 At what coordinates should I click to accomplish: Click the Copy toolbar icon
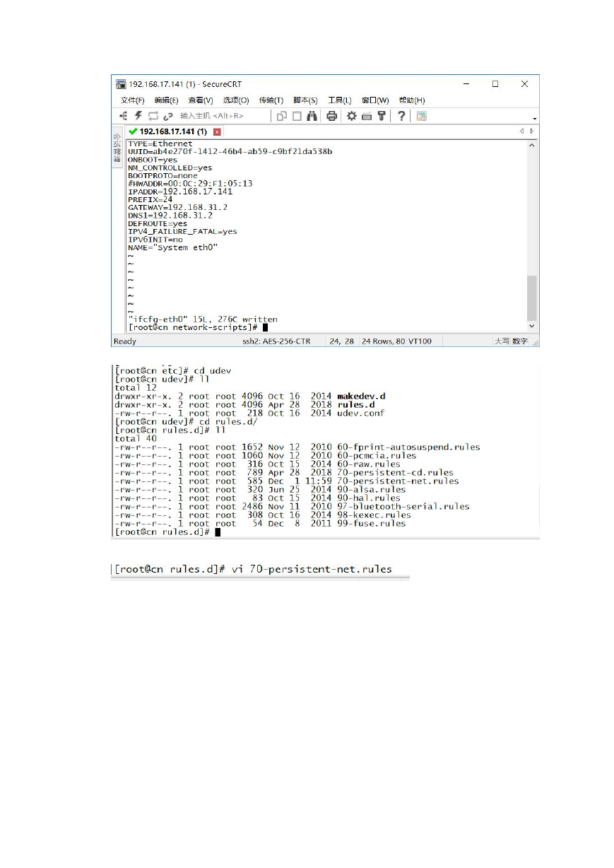click(x=281, y=116)
